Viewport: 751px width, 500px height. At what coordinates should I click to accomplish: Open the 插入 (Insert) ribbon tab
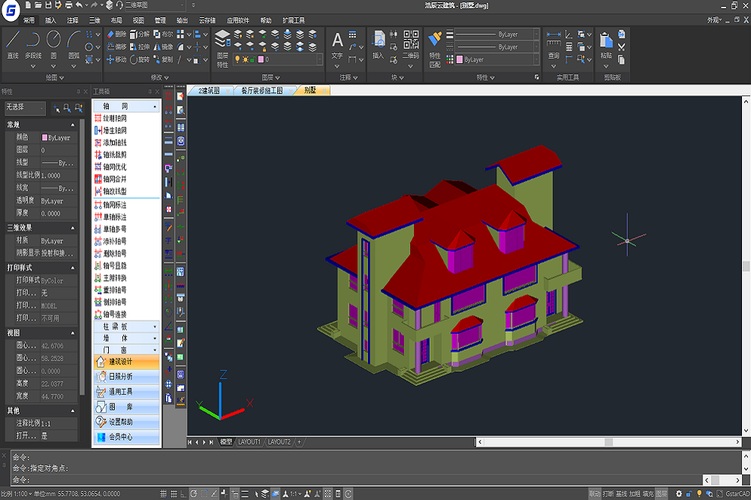click(x=50, y=20)
